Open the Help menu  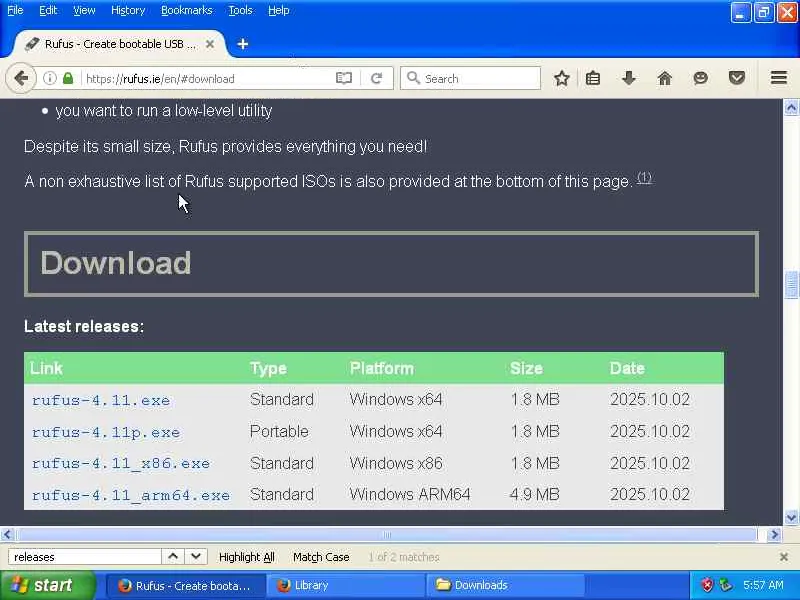[279, 10]
